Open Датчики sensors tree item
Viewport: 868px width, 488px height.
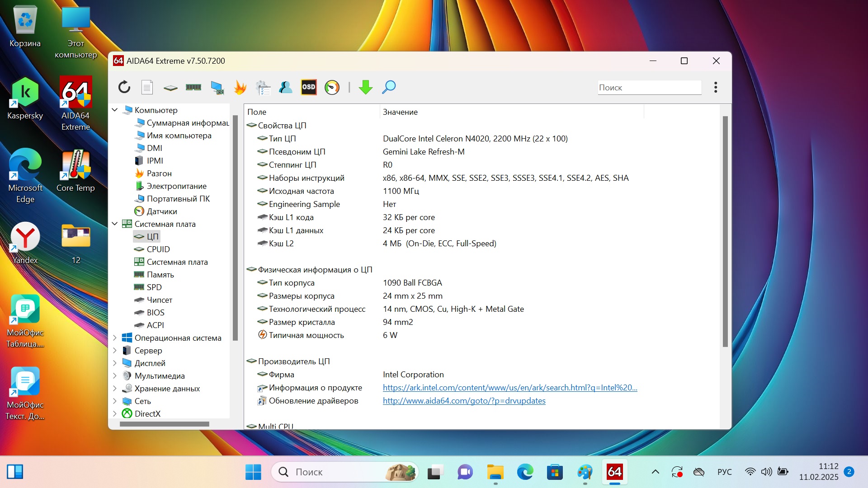tap(156, 211)
